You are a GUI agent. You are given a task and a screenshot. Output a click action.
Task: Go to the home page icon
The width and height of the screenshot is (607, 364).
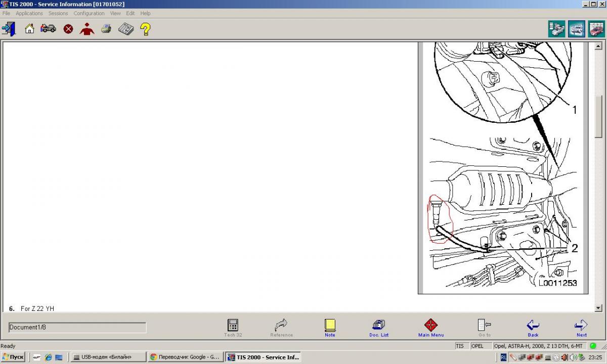click(29, 29)
